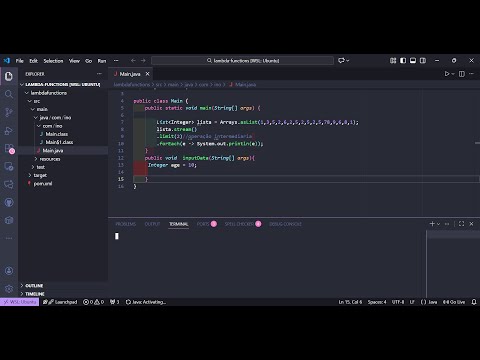480x360 pixels.
Task: Select Main.class in the file tree
Action: click(x=57, y=134)
